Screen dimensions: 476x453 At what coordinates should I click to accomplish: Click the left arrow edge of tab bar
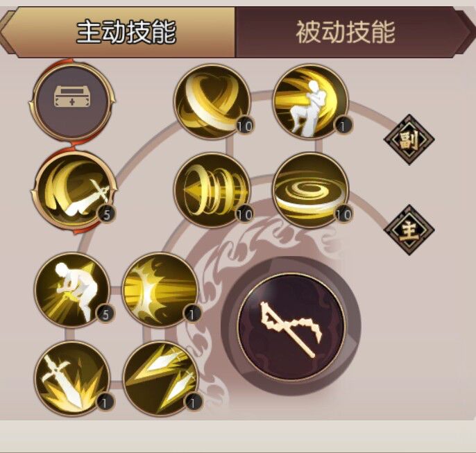pos(9,32)
